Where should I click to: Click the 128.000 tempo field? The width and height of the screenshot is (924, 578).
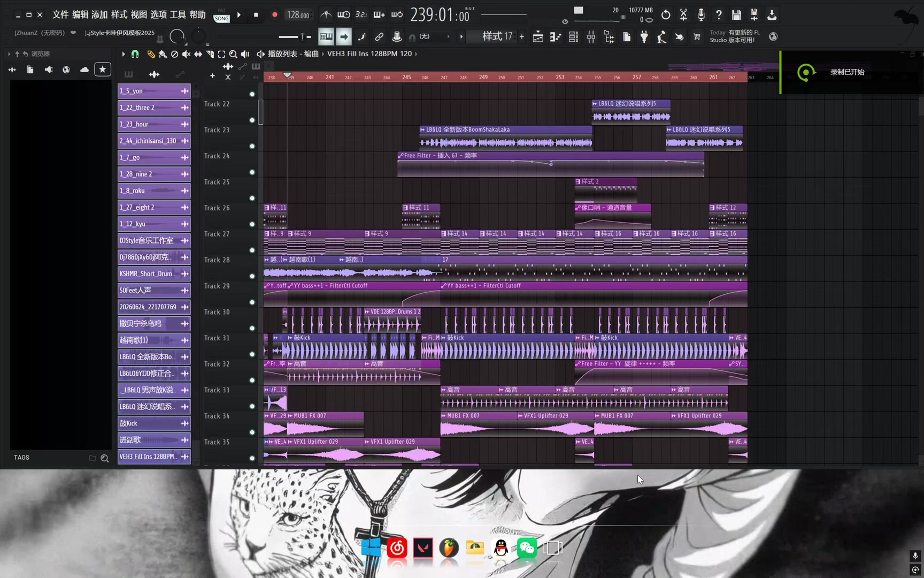(298, 15)
